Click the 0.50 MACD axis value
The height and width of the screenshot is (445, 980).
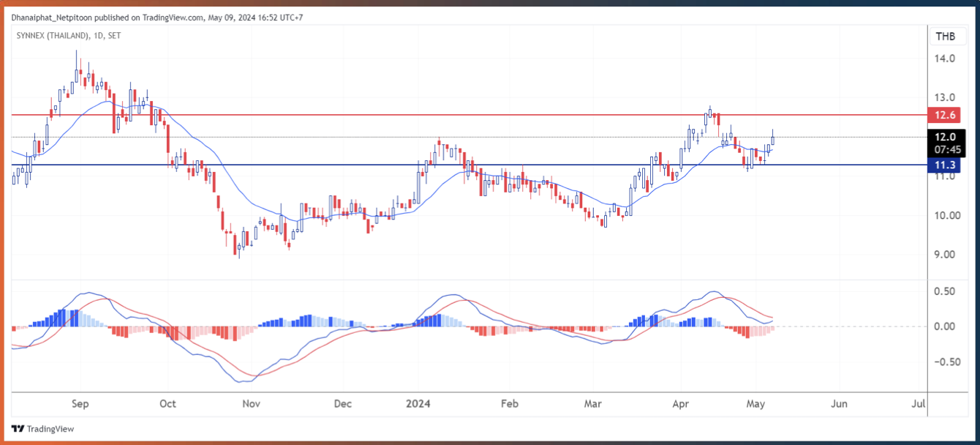[x=944, y=291]
